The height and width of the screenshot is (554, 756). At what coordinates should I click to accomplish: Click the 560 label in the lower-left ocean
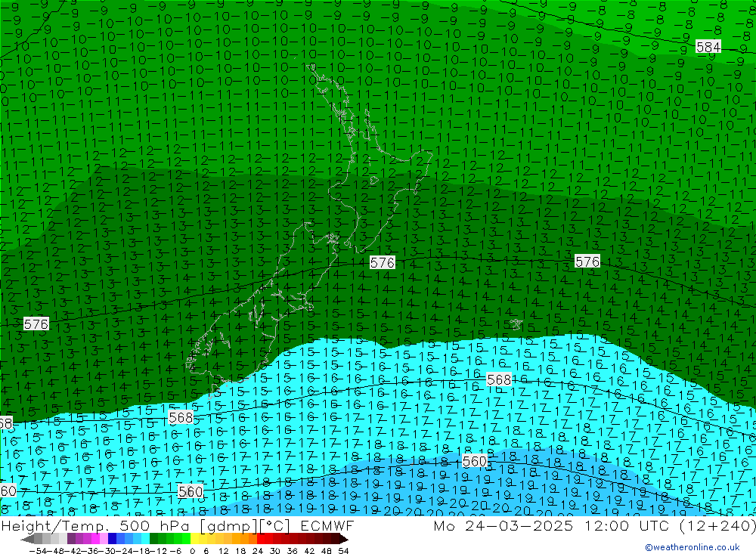[191, 491]
